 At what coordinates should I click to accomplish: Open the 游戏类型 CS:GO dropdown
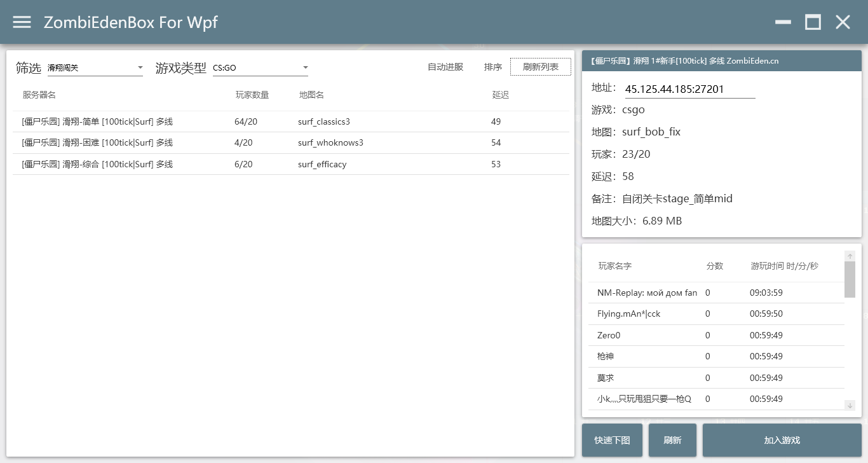[x=260, y=67]
